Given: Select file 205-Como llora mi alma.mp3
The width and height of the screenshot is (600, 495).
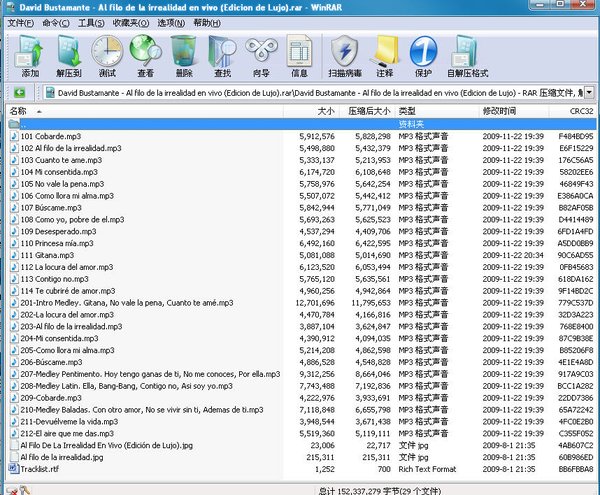Looking at the screenshot, I should coord(68,350).
